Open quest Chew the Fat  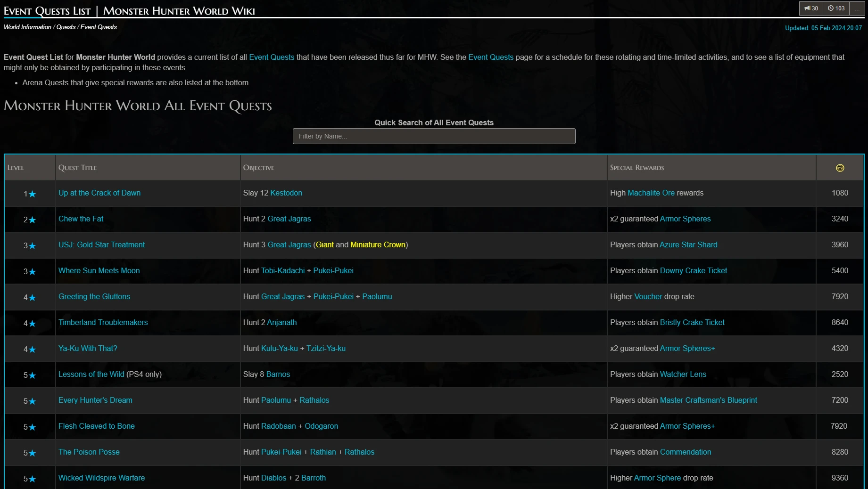tap(81, 219)
